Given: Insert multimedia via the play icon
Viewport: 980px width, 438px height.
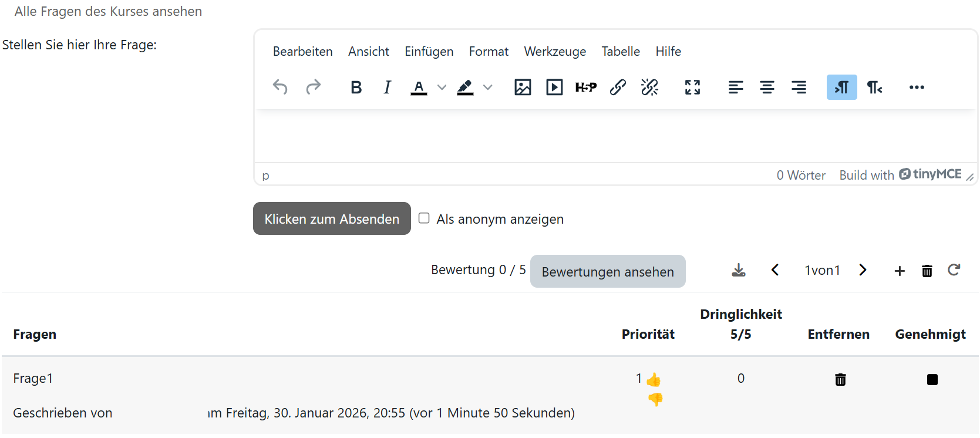Looking at the screenshot, I should (554, 87).
